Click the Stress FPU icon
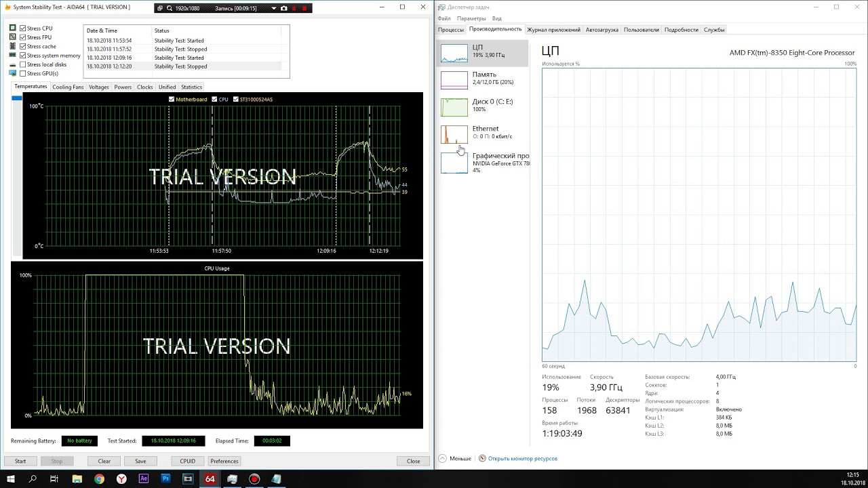The height and width of the screenshot is (488, 868). [13, 37]
